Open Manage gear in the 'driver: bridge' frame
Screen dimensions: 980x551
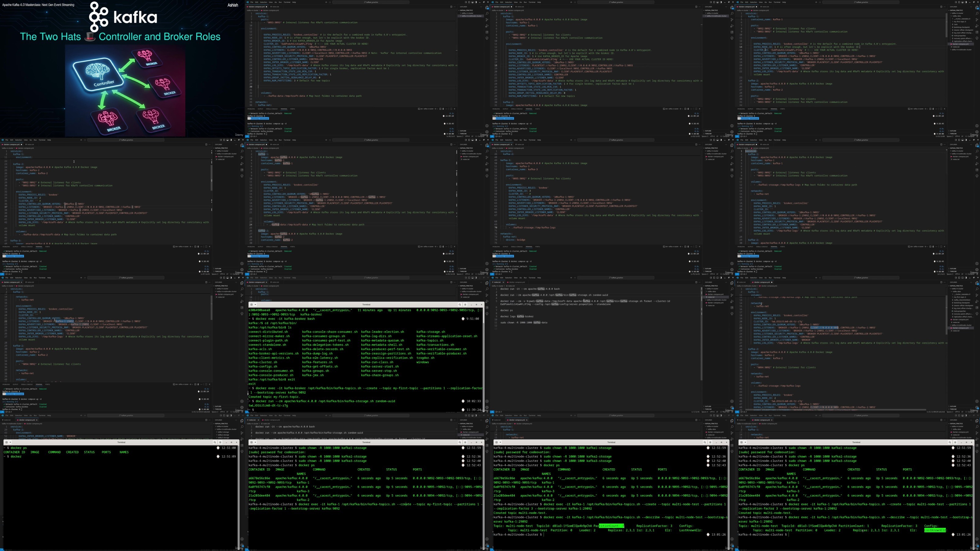point(732,270)
